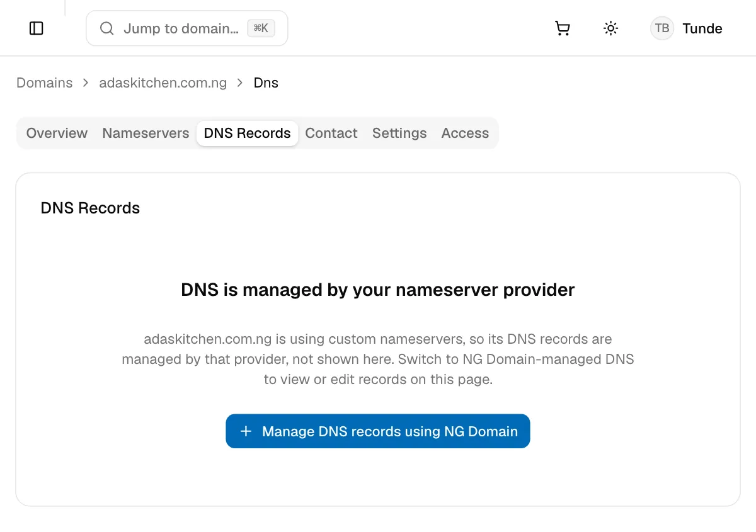
Task: Open the Contact tab
Action: 331,133
